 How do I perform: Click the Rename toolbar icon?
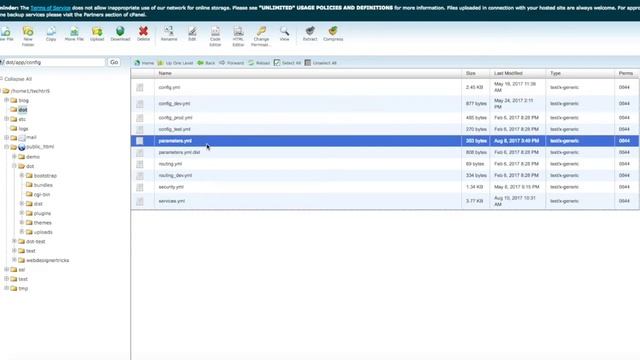coord(169,31)
